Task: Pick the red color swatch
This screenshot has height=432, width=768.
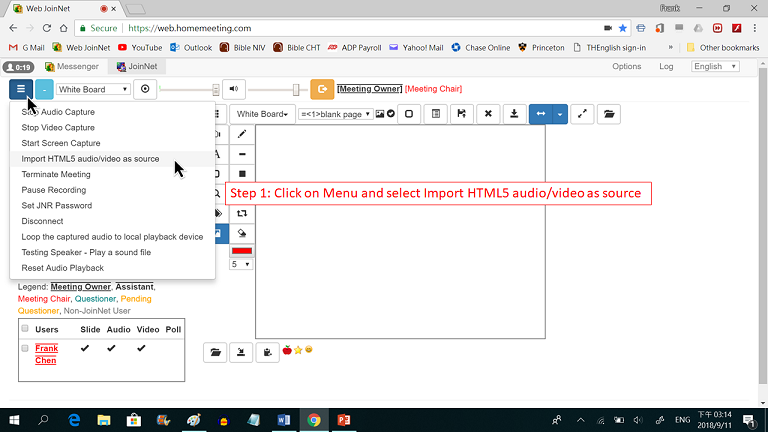Action: pyautogui.click(x=242, y=250)
